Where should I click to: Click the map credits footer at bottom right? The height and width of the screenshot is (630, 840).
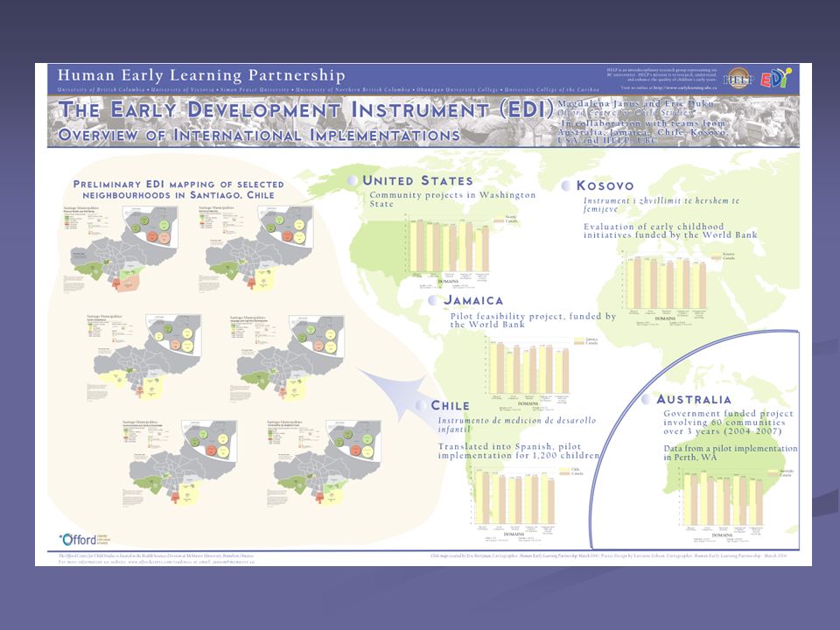pyautogui.click(x=609, y=556)
